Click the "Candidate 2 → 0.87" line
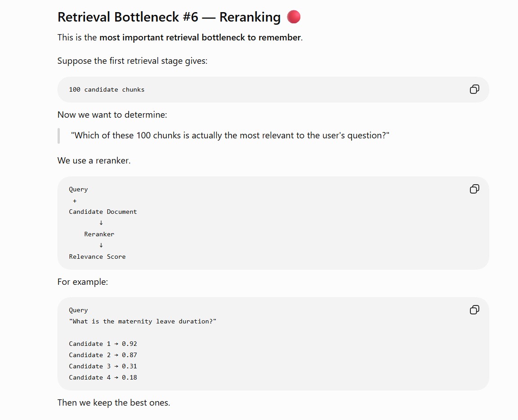The width and height of the screenshot is (518, 420). pyautogui.click(x=103, y=355)
